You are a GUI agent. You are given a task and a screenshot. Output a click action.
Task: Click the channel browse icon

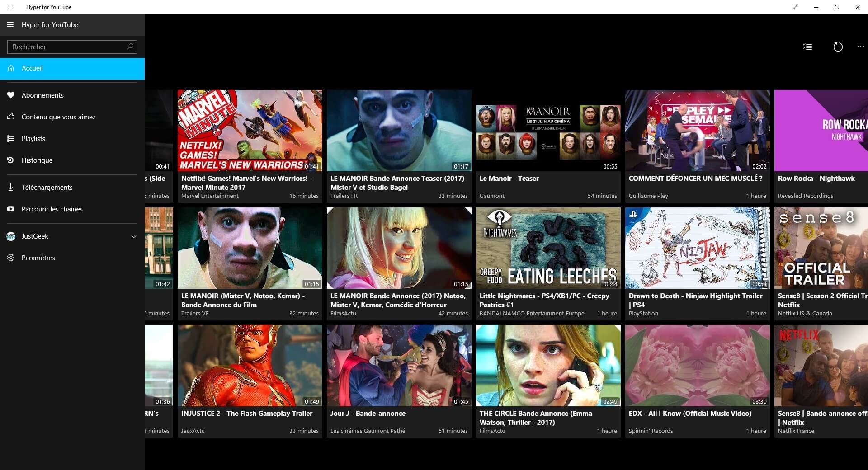(x=11, y=209)
